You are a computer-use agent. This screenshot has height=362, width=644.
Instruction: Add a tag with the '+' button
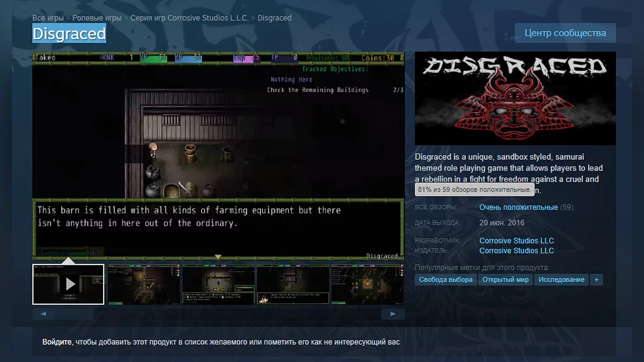[x=596, y=279]
